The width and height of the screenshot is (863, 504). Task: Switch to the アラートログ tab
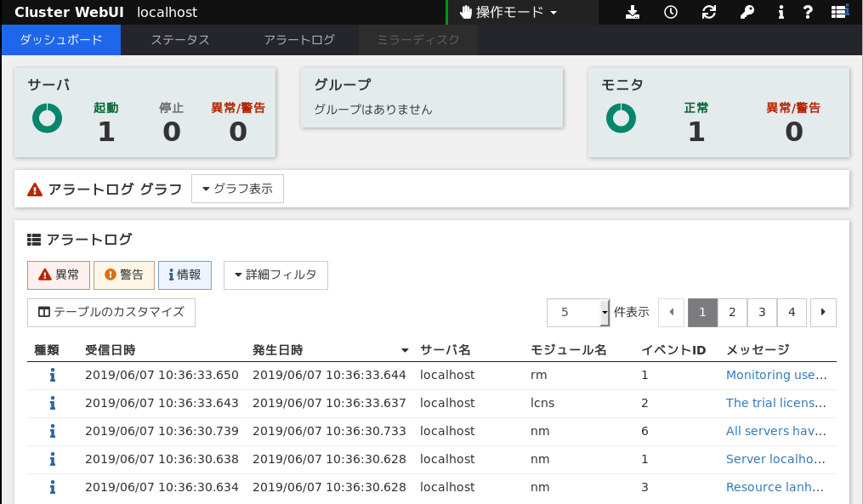point(299,40)
